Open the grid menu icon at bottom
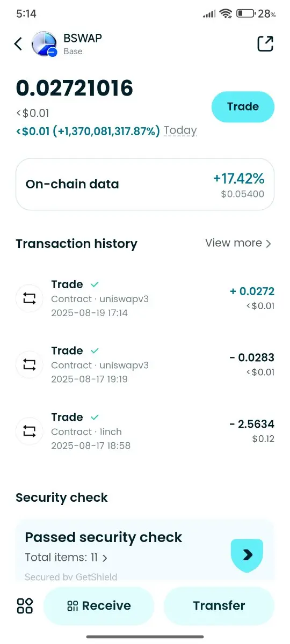This screenshot has height=644, width=290. tap(25, 606)
